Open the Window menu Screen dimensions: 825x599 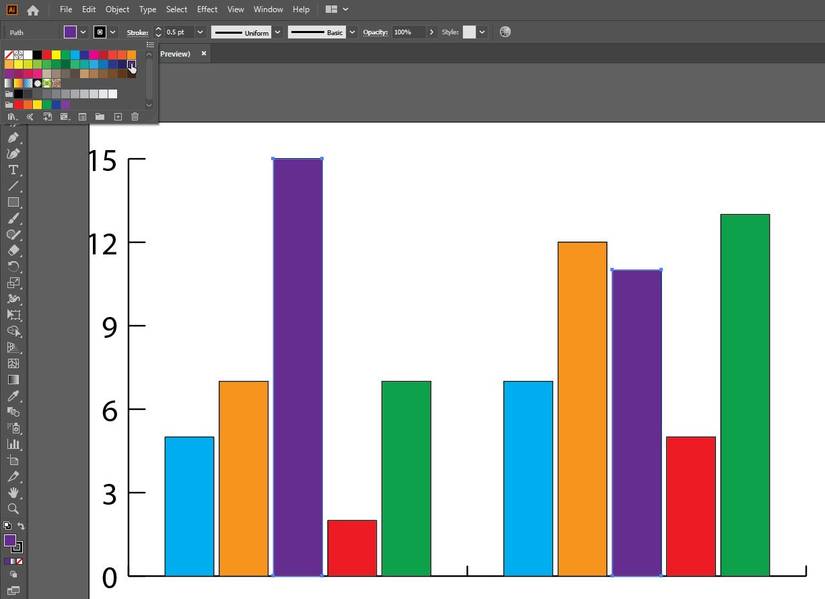[268, 9]
